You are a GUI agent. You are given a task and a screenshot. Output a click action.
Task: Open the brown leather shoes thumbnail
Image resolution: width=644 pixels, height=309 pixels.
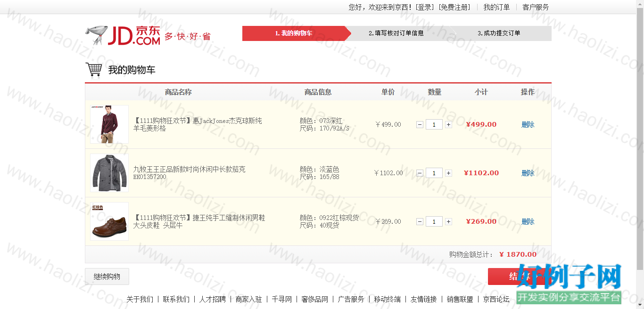[109, 221]
